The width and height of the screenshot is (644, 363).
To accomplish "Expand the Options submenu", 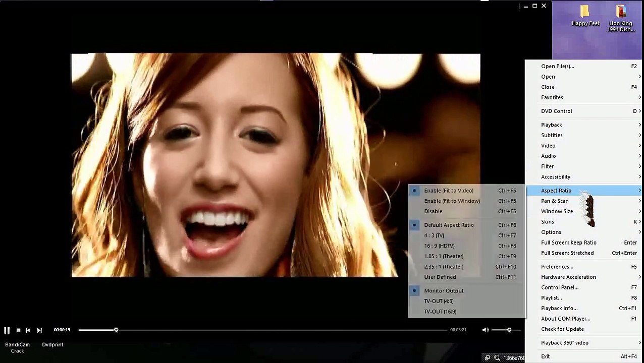I will pos(584,232).
